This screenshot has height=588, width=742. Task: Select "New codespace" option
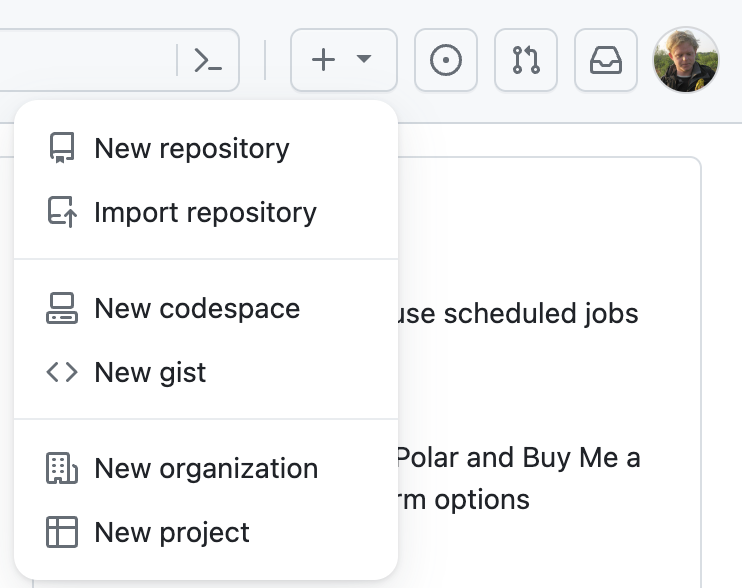click(x=197, y=308)
